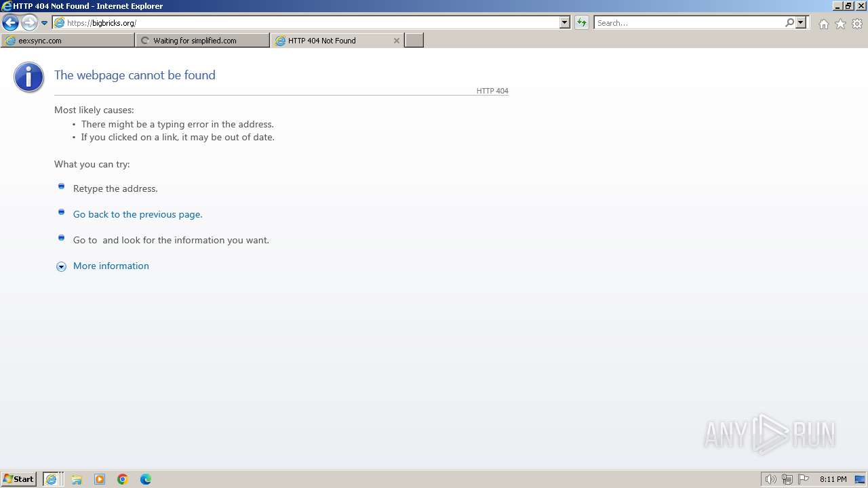Expand the More information section
The height and width of the screenshot is (488, 868).
tap(61, 266)
